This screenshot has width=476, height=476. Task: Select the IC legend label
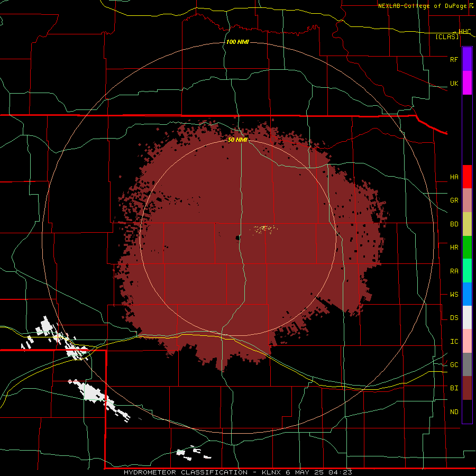(x=454, y=342)
